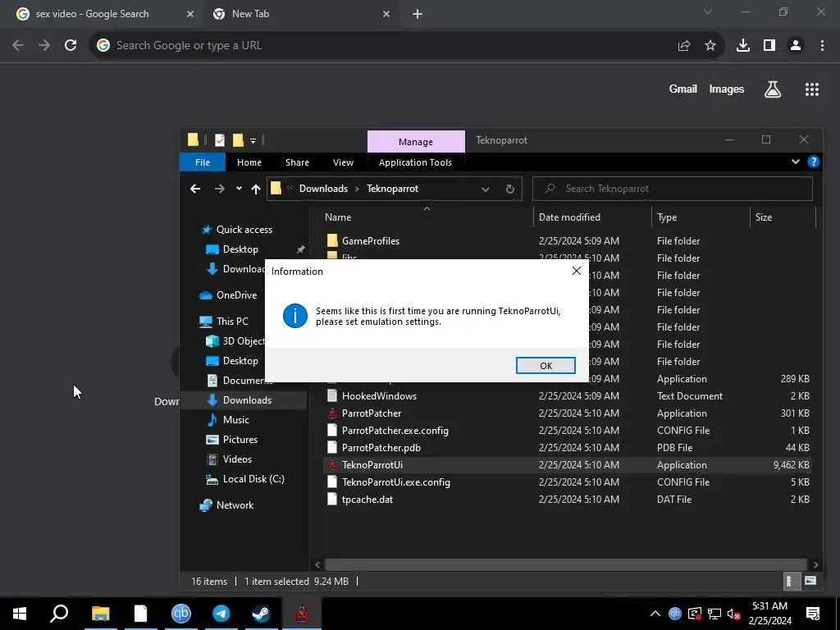Sort files by Type column
This screenshot has width=840, height=630.
[667, 217]
